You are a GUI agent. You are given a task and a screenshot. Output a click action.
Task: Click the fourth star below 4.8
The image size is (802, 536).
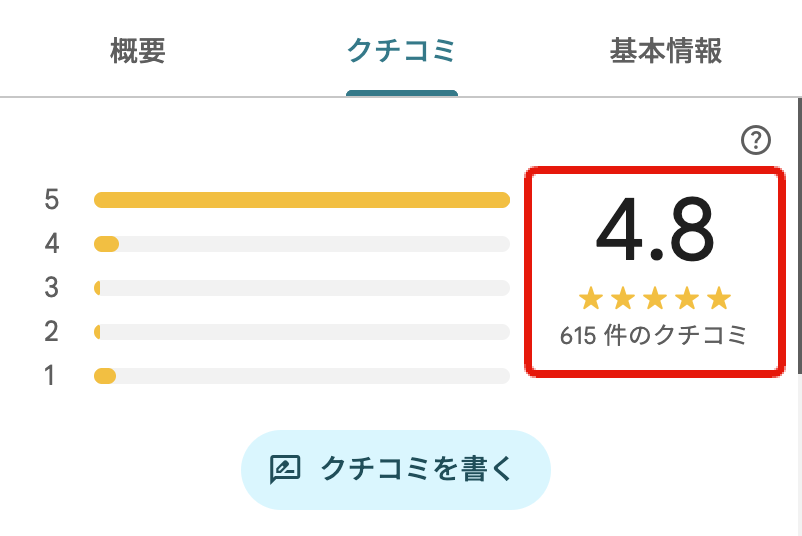[687, 298]
